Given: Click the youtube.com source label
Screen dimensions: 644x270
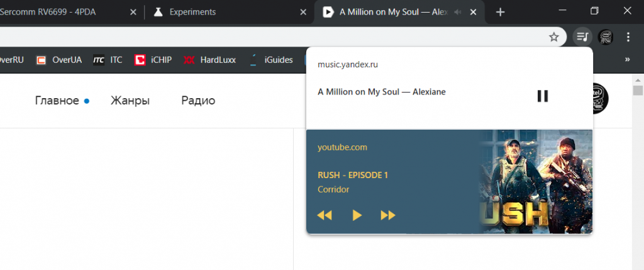Looking at the screenshot, I should coord(342,147).
